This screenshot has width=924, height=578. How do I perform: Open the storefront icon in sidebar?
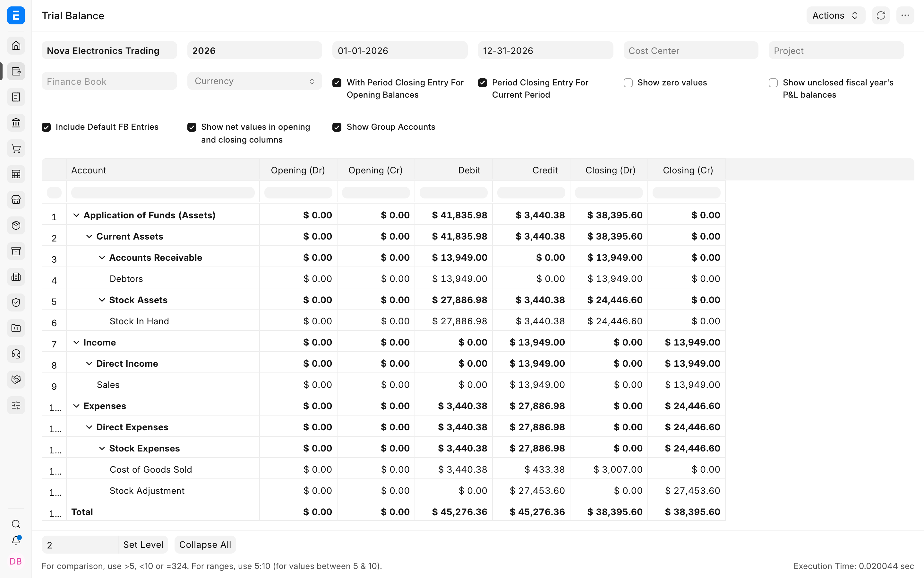click(x=16, y=199)
